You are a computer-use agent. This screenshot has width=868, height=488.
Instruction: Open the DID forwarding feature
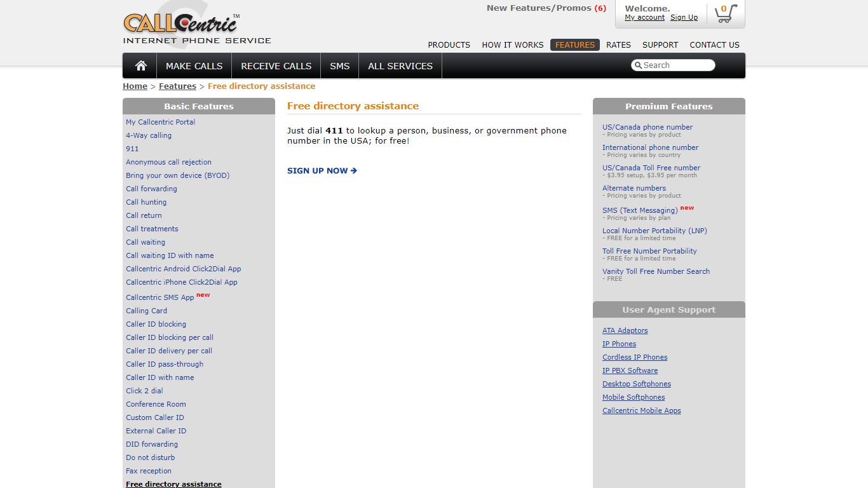(152, 444)
